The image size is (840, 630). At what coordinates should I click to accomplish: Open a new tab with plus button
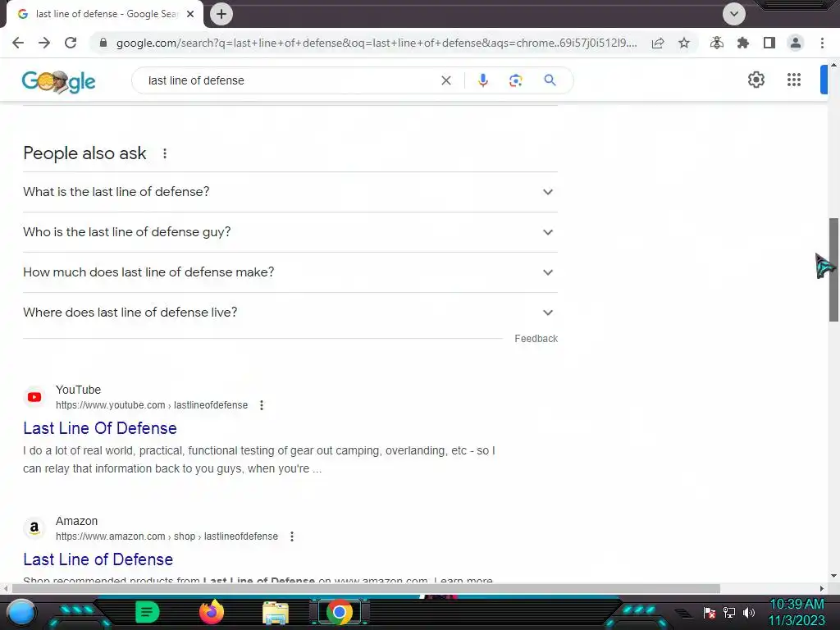[x=221, y=14]
